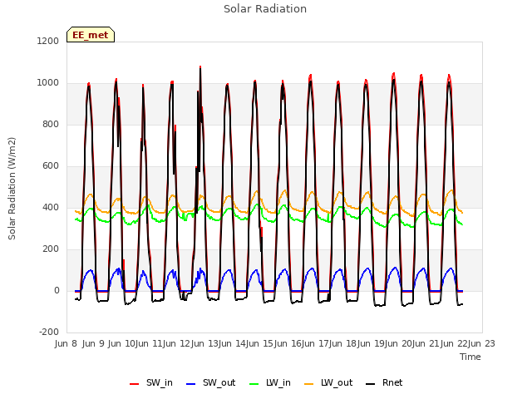Click the black Rnet legend swatch
532x399 pixels.
370,384
